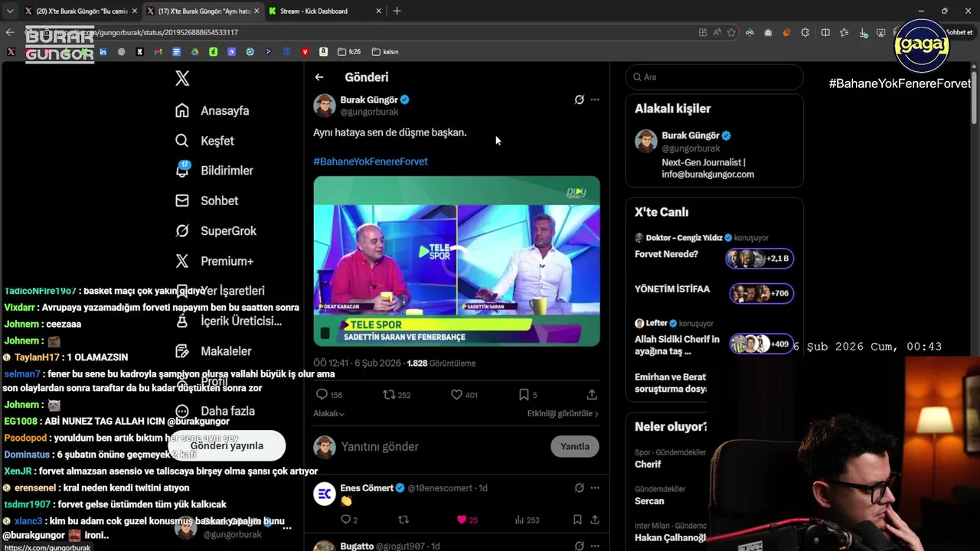This screenshot has height=551, width=980.
Task: Open hashtag #BahaneYokFenereForvet in the post
Action: coord(371,161)
